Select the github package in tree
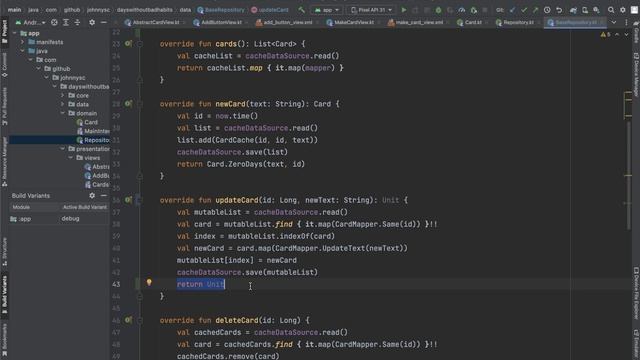 [x=57, y=69]
